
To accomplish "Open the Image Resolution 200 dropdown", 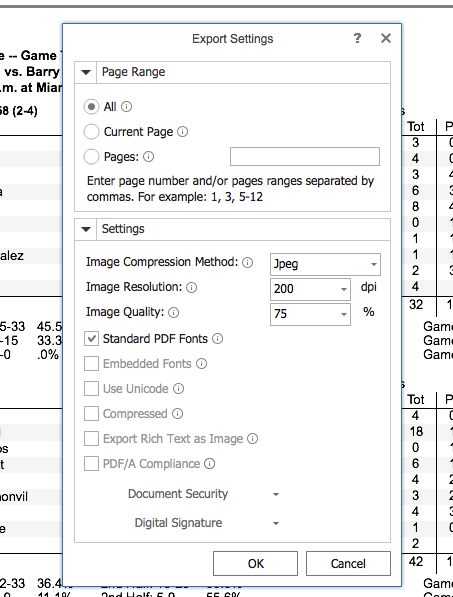I will point(310,289).
